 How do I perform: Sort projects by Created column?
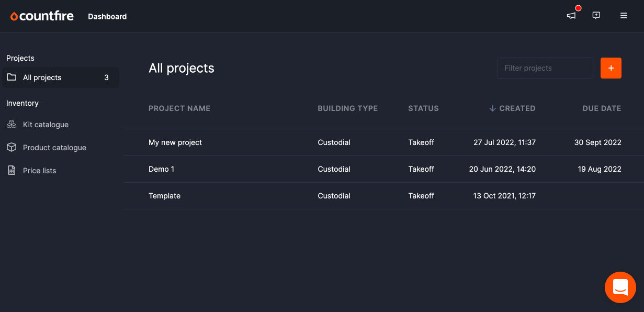(516, 108)
